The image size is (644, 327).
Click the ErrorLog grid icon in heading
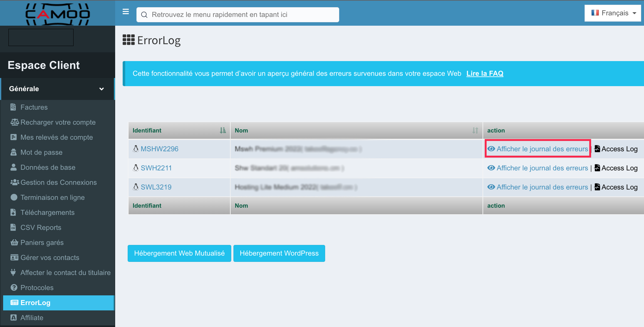click(129, 40)
